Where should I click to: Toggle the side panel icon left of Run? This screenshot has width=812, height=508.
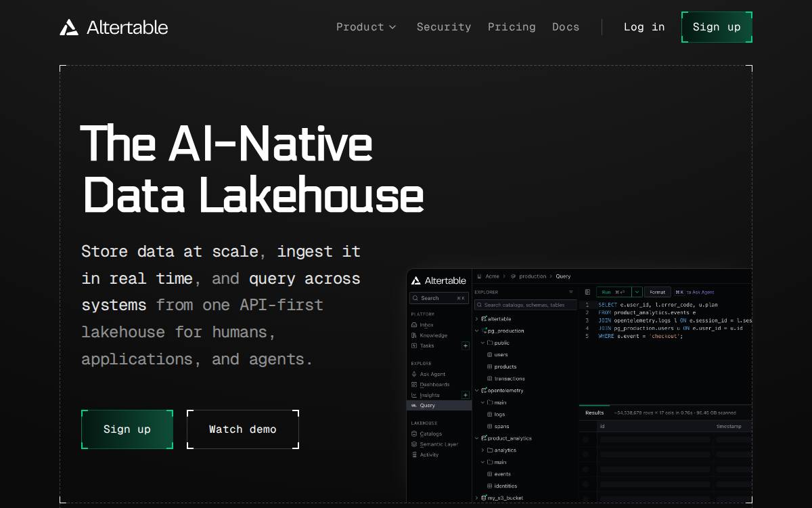587,292
